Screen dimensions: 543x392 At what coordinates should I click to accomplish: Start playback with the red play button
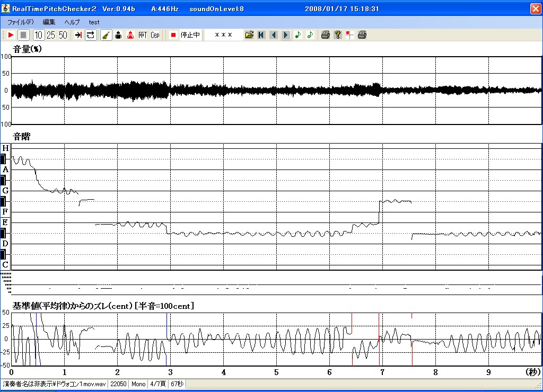[11, 35]
